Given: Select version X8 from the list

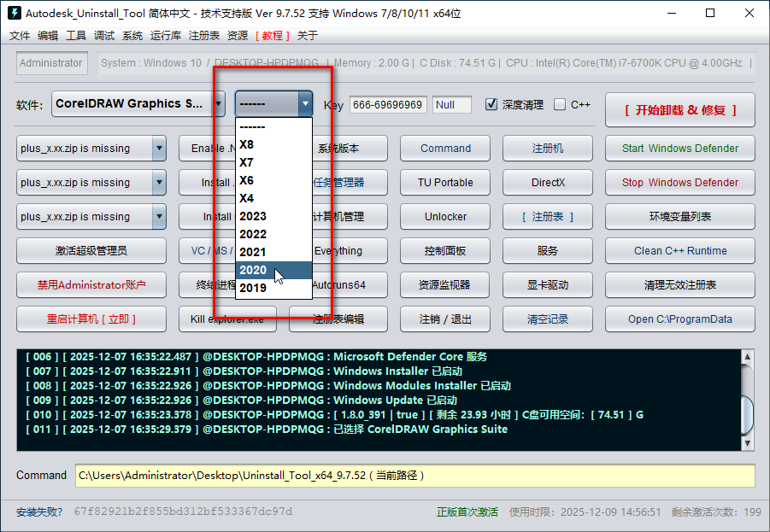Looking at the screenshot, I should pos(274,144).
